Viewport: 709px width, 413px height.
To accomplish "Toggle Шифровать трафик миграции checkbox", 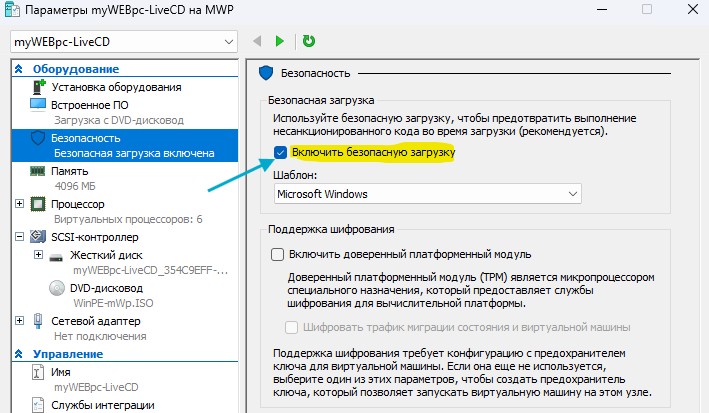I will (x=292, y=327).
